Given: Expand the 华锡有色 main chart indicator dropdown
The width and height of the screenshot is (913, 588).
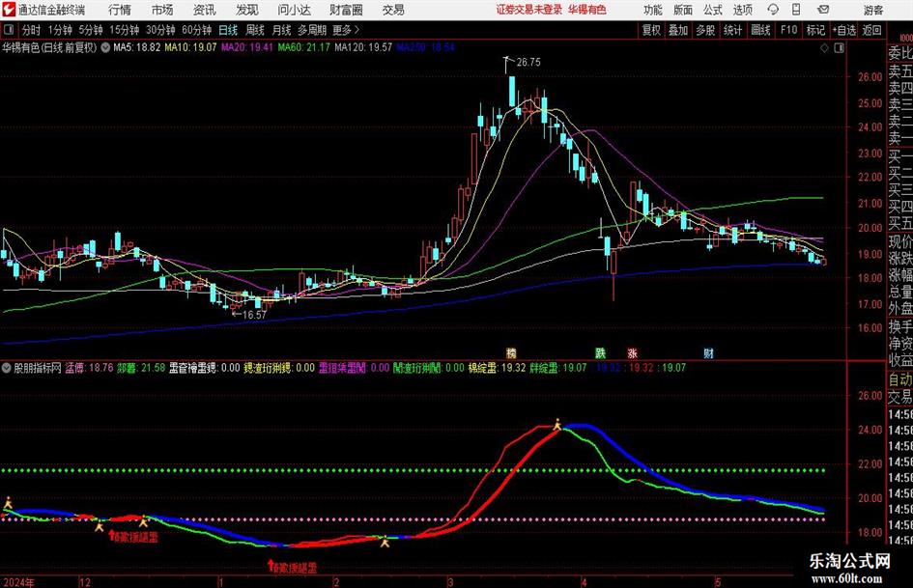Looking at the screenshot, I should point(105,47).
